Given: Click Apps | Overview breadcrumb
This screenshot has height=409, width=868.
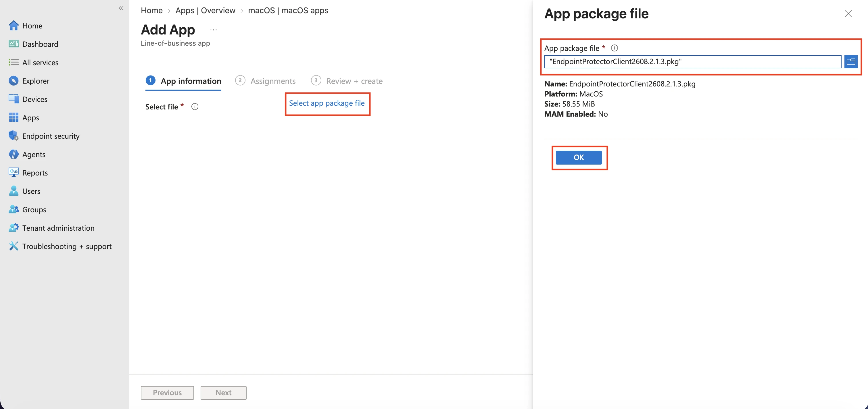Looking at the screenshot, I should [205, 10].
